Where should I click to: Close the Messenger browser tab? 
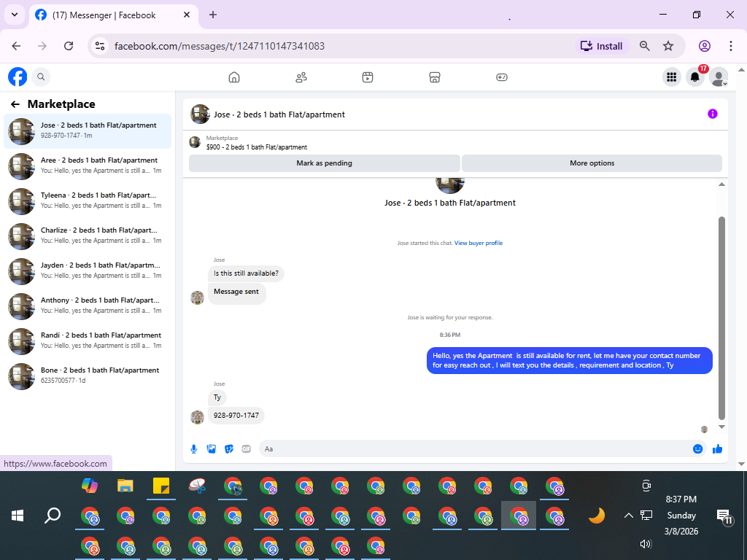coord(187,15)
